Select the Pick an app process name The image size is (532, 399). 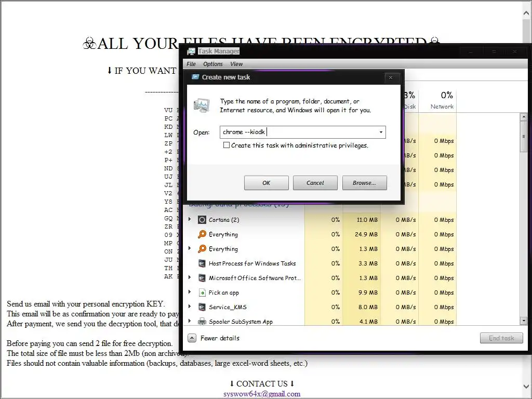click(x=223, y=292)
